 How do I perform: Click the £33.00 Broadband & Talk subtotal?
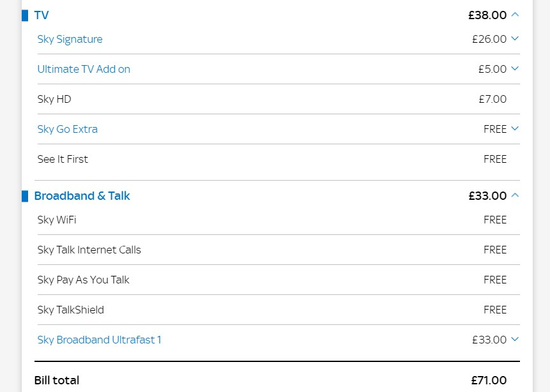487,196
